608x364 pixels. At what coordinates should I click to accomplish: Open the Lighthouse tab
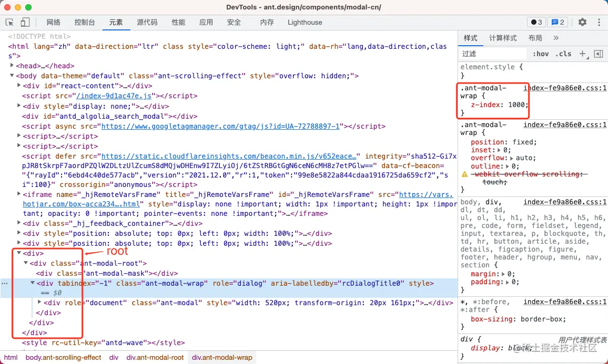305,23
